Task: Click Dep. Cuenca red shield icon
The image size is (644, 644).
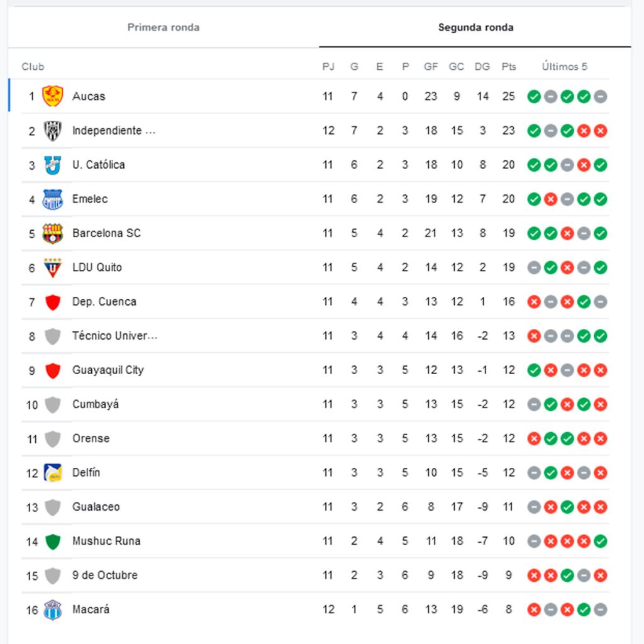Action: 53,302
